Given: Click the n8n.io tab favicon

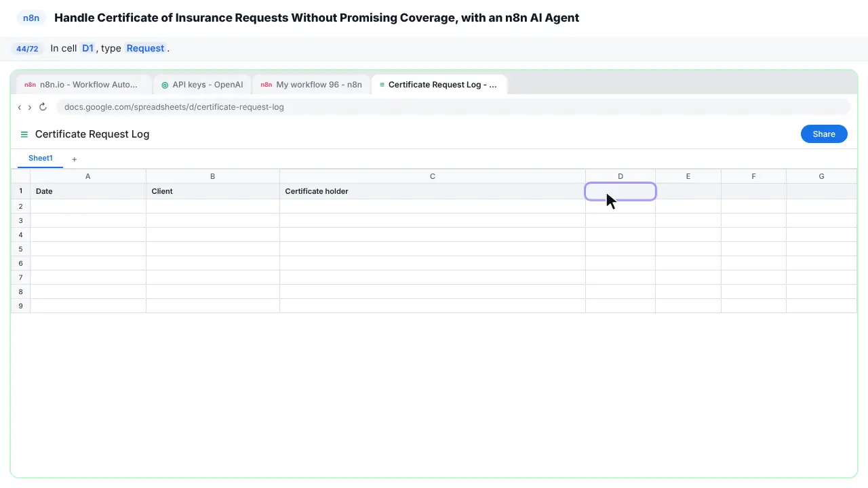Looking at the screenshot, I should [x=30, y=85].
